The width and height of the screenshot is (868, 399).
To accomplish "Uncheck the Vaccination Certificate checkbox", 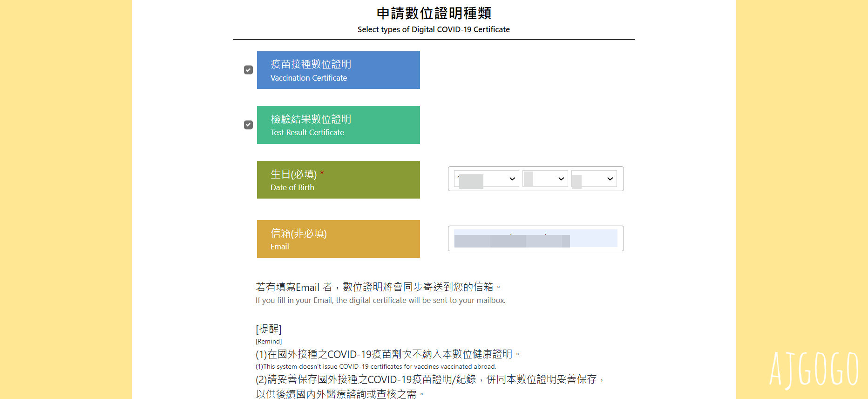I will [248, 70].
